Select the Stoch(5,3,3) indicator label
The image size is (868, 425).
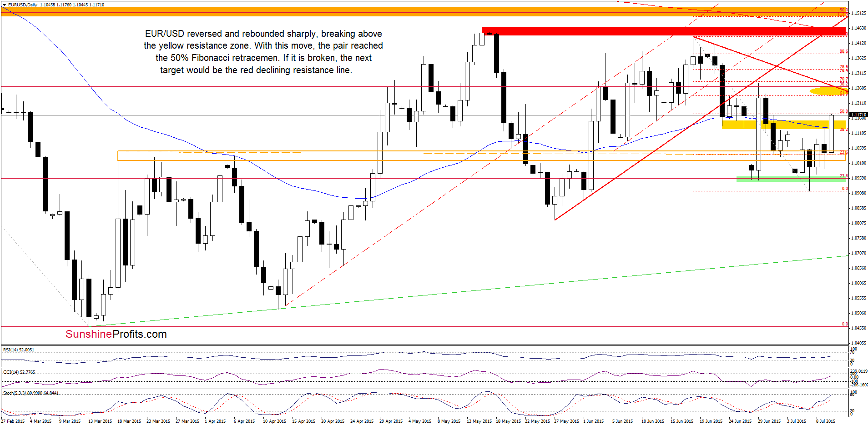tap(31, 393)
